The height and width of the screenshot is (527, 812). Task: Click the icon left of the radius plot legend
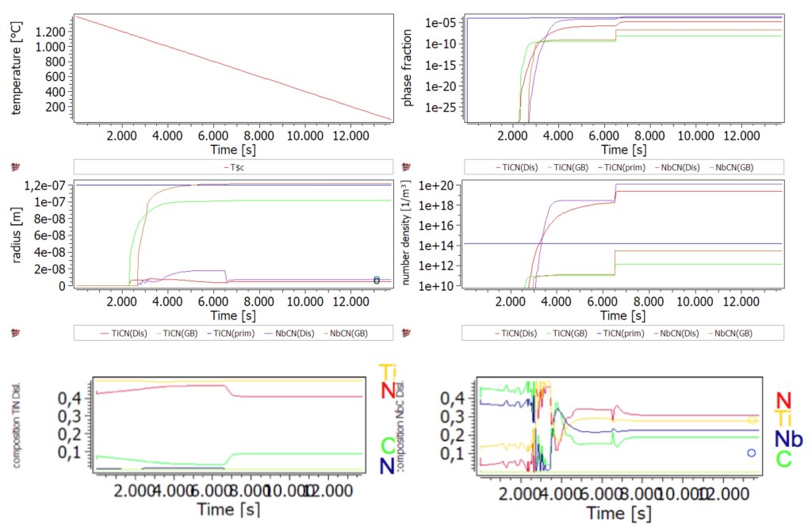[12, 332]
